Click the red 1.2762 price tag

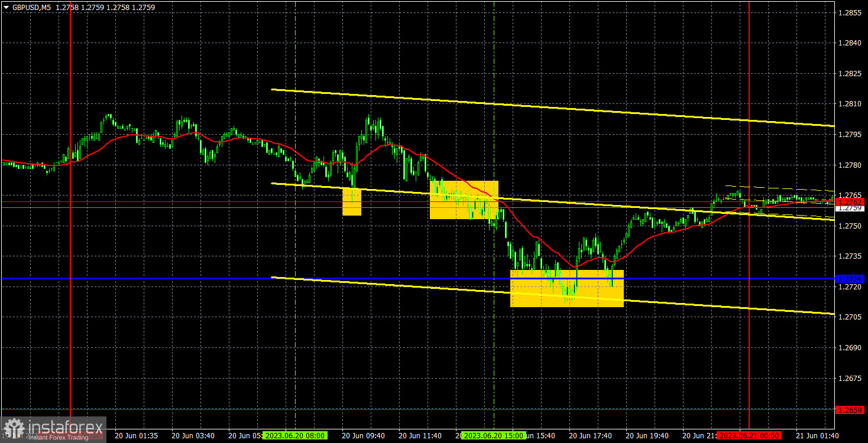point(850,202)
